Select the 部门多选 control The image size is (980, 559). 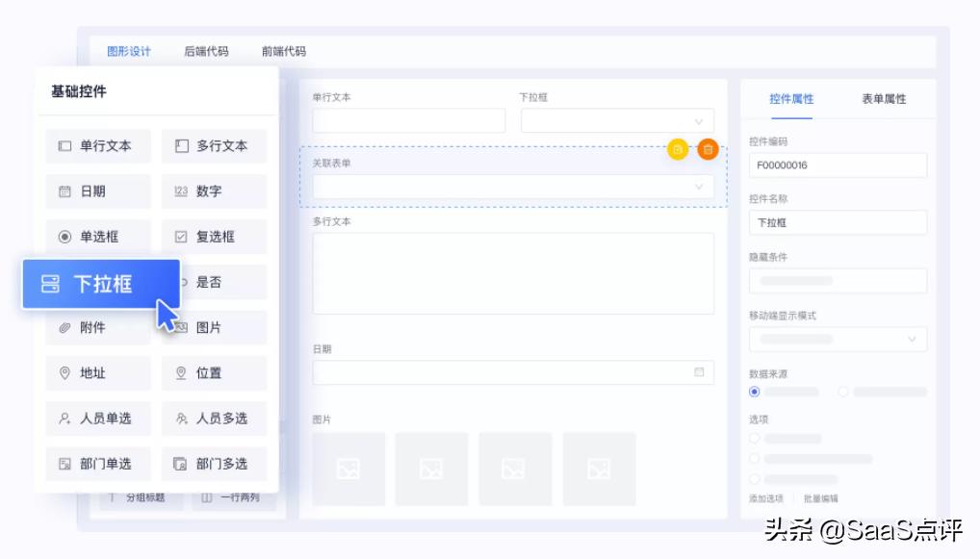pos(214,464)
